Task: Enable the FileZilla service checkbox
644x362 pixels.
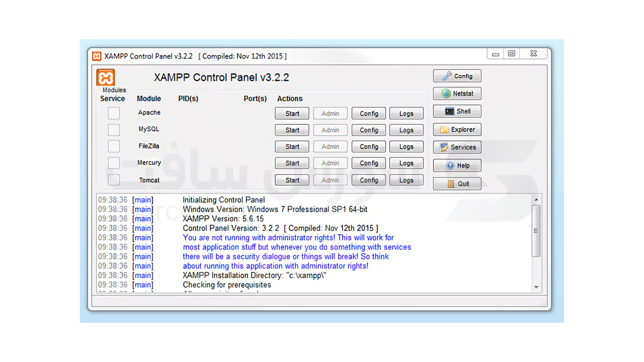Action: pyautogui.click(x=114, y=146)
